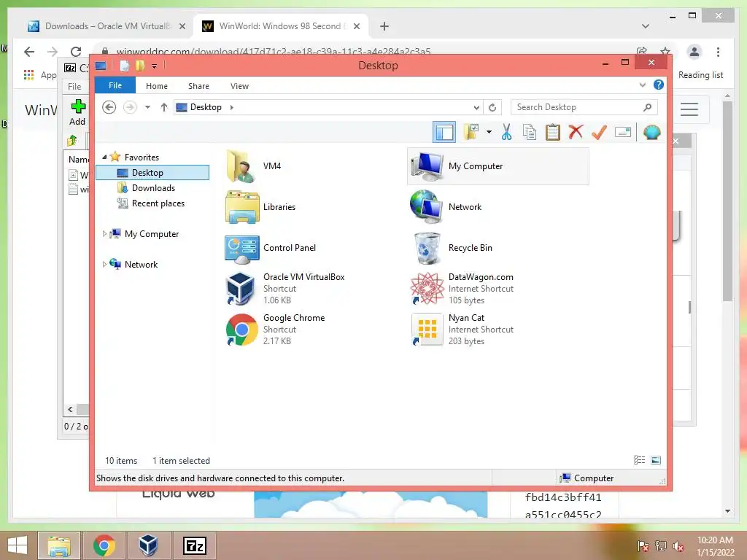The height and width of the screenshot is (560, 747).
Task: Click the Paste clipboard icon
Action: [553, 132]
